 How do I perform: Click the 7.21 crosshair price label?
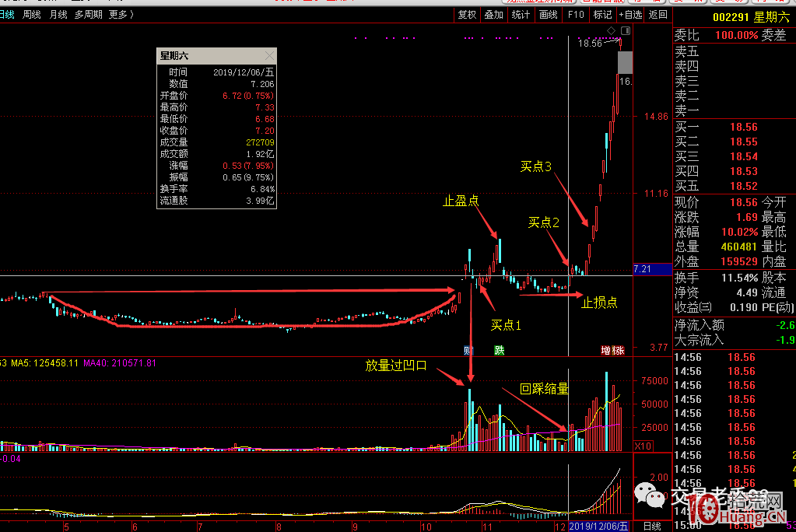tap(652, 269)
